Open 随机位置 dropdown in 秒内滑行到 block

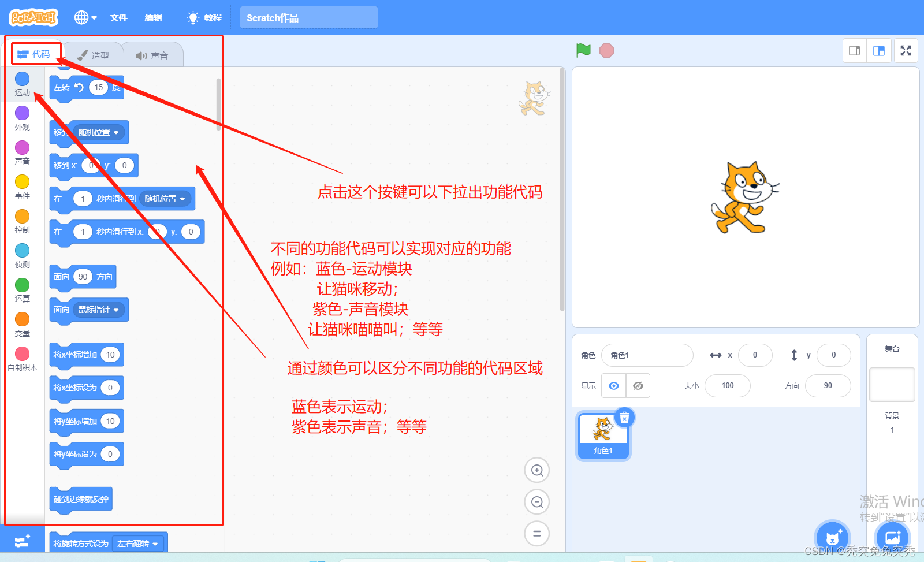[165, 199]
